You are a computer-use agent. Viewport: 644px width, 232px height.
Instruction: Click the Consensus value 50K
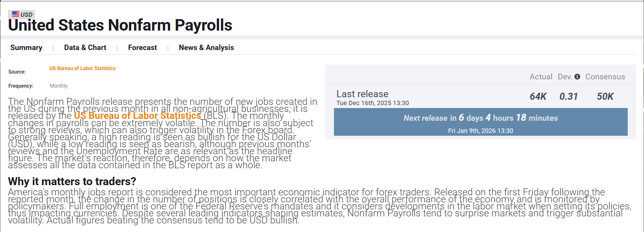click(605, 96)
